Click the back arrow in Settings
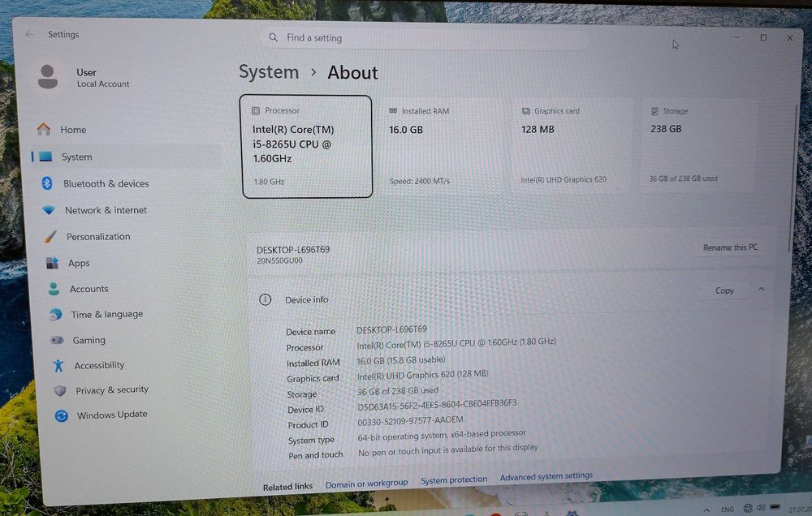The image size is (812, 516). [x=29, y=34]
